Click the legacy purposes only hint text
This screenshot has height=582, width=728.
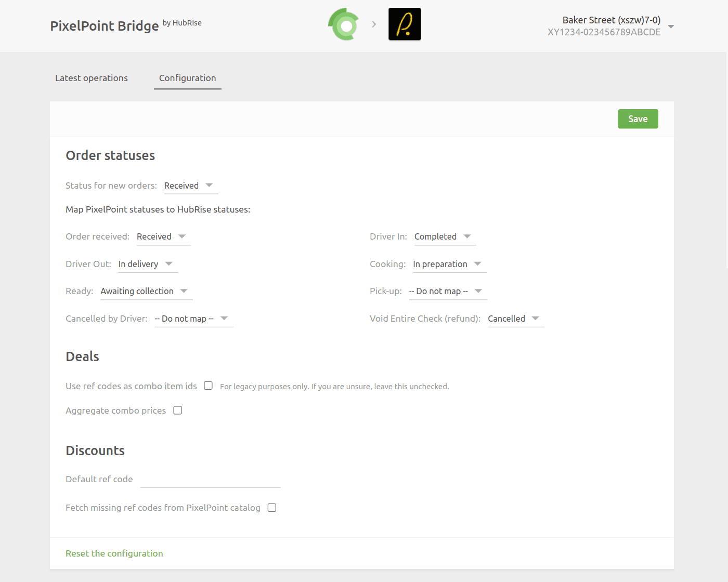(334, 387)
